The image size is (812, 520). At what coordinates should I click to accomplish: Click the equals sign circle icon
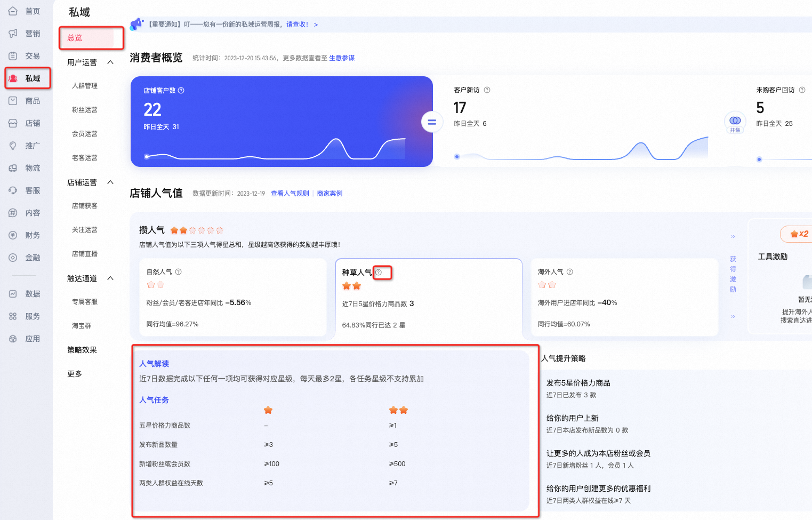[x=432, y=122]
